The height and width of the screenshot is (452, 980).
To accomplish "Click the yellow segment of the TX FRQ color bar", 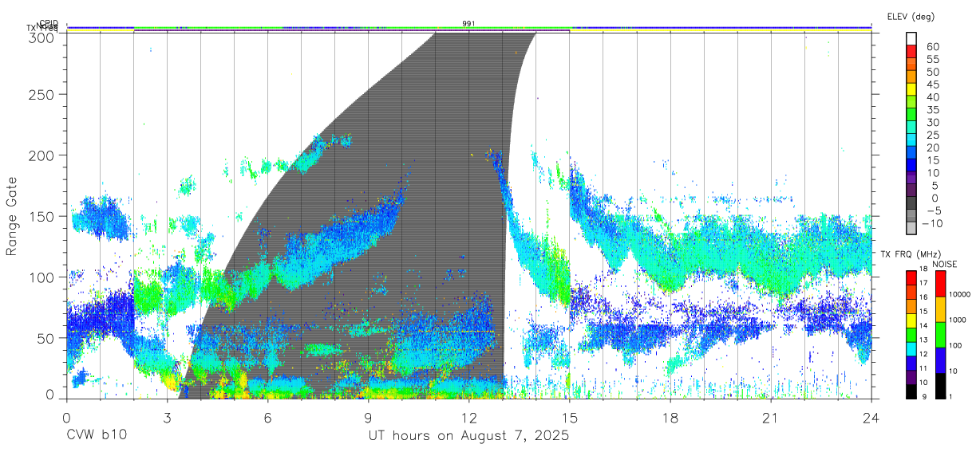I will click(x=911, y=320).
